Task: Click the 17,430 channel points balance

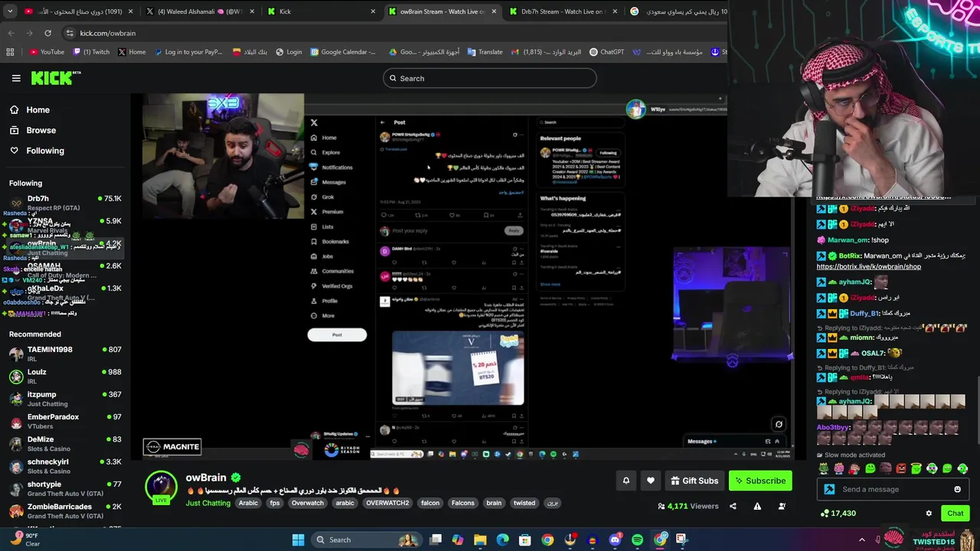Action: [x=838, y=514]
